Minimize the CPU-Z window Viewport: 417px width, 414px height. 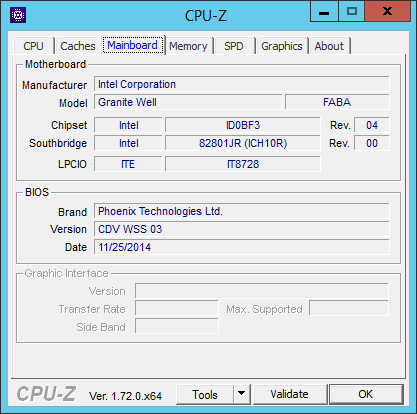[x=324, y=11]
